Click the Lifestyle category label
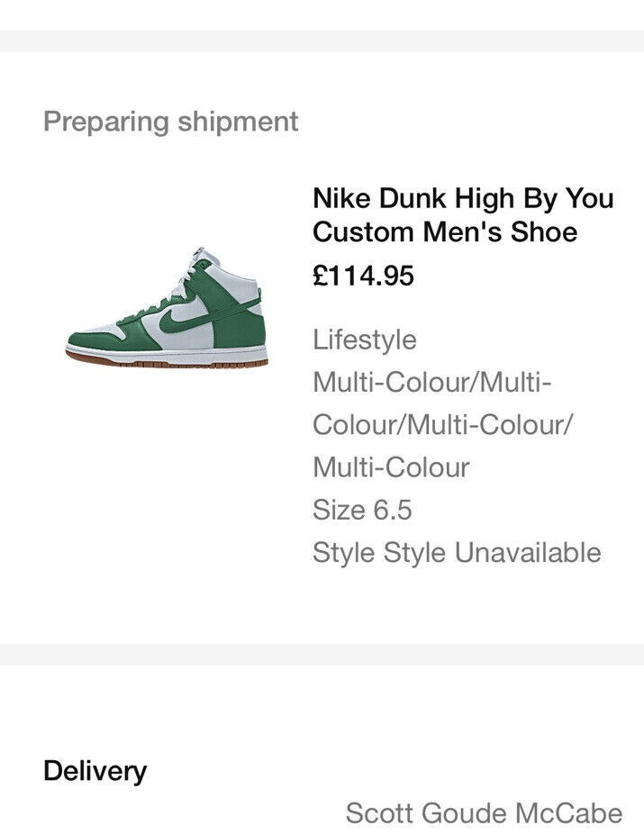 tap(365, 340)
